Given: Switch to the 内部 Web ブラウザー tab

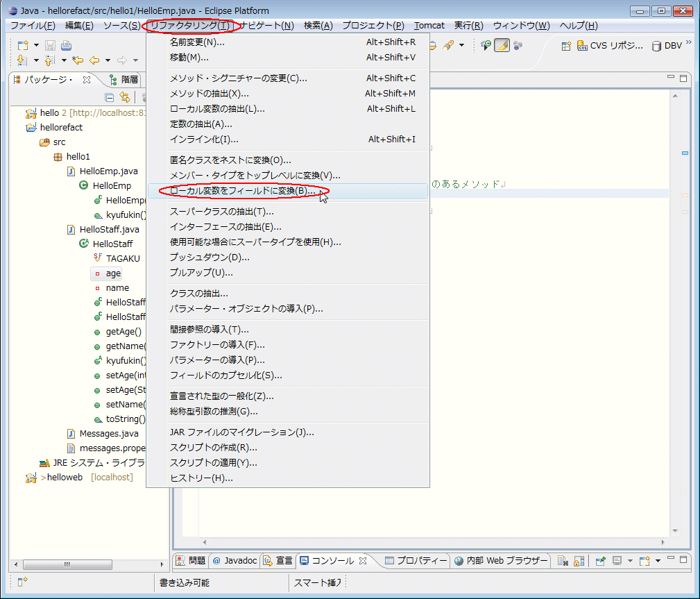Looking at the screenshot, I should [501, 560].
